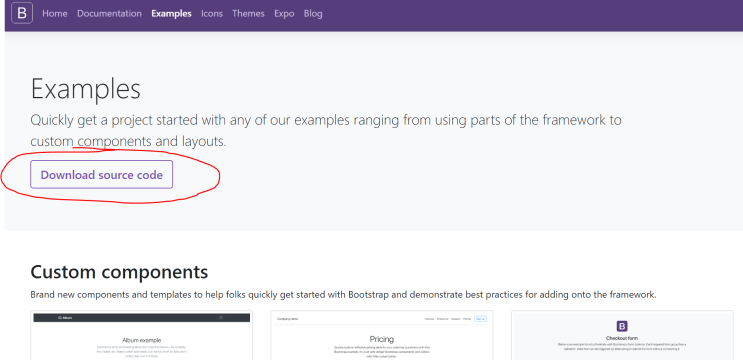743x360 pixels.
Task: Click the Custom components heading
Action: [119, 272]
